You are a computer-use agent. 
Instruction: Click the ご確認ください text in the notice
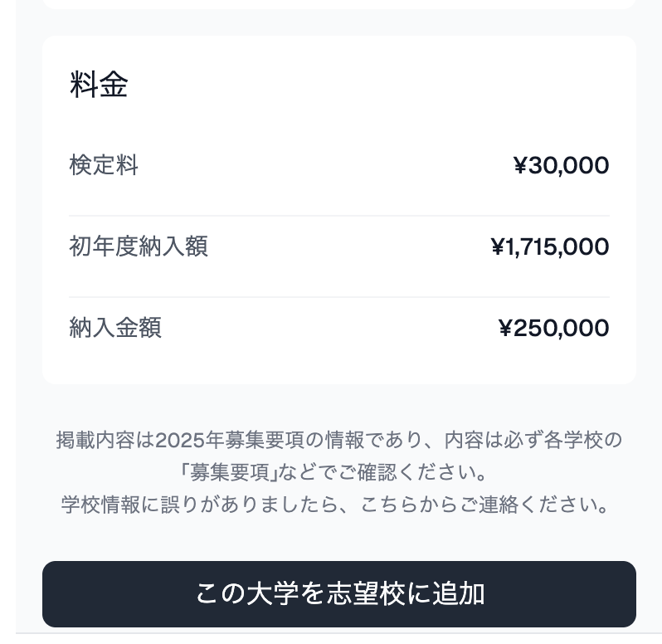coord(411,472)
